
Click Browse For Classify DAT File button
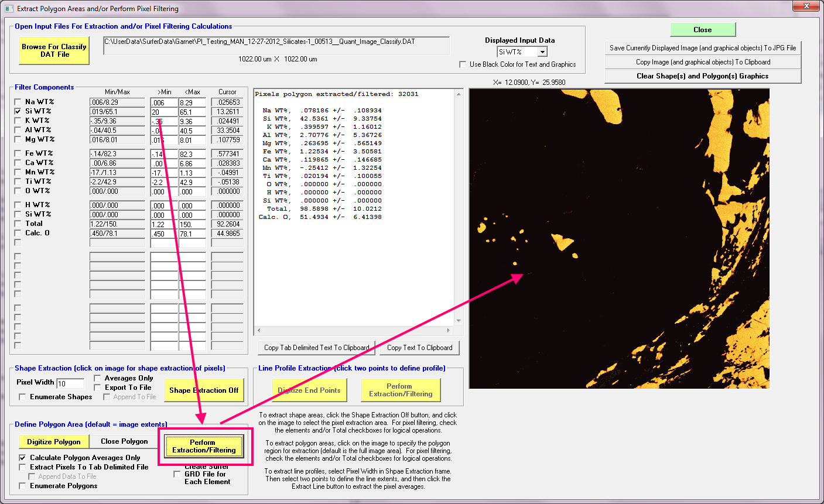click(54, 50)
